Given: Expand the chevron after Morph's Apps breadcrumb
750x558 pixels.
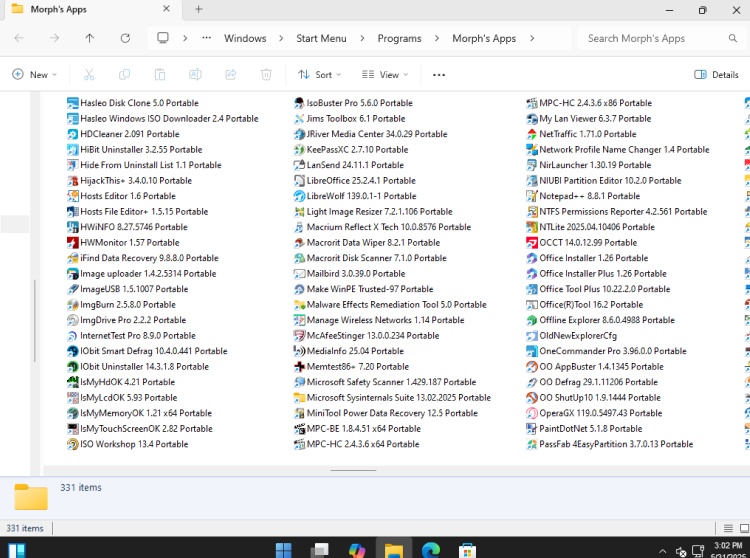Looking at the screenshot, I should 532,38.
